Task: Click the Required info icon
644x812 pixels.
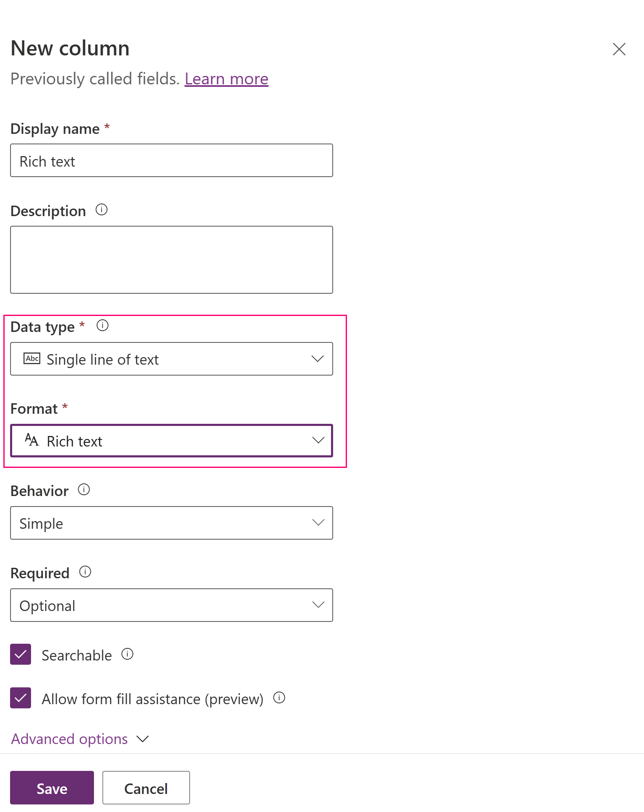Action: tap(85, 572)
